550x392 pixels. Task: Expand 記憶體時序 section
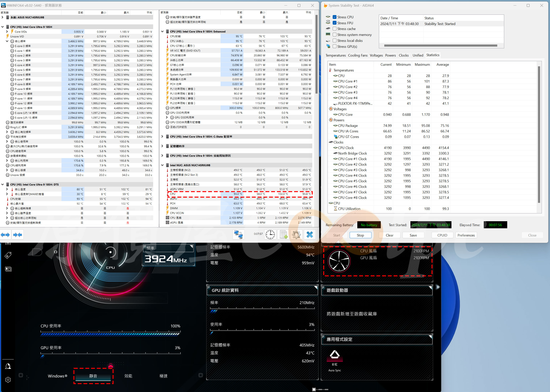162,146
